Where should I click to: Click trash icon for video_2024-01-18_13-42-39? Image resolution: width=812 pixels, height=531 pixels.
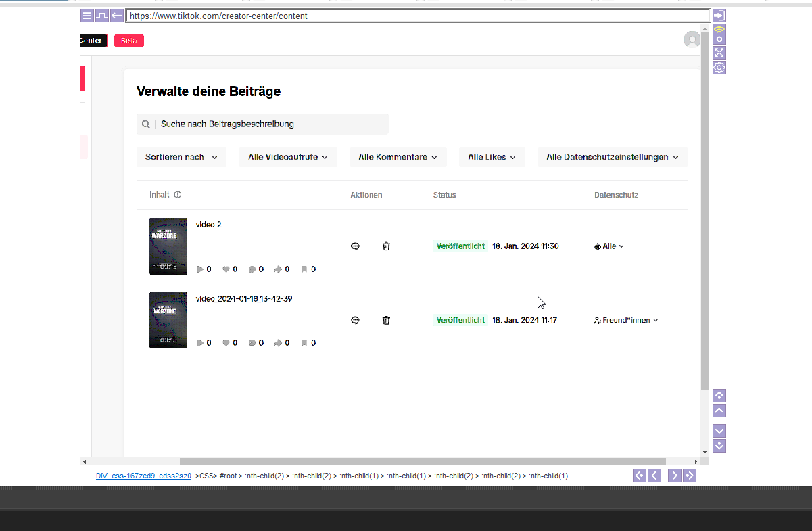[386, 320]
